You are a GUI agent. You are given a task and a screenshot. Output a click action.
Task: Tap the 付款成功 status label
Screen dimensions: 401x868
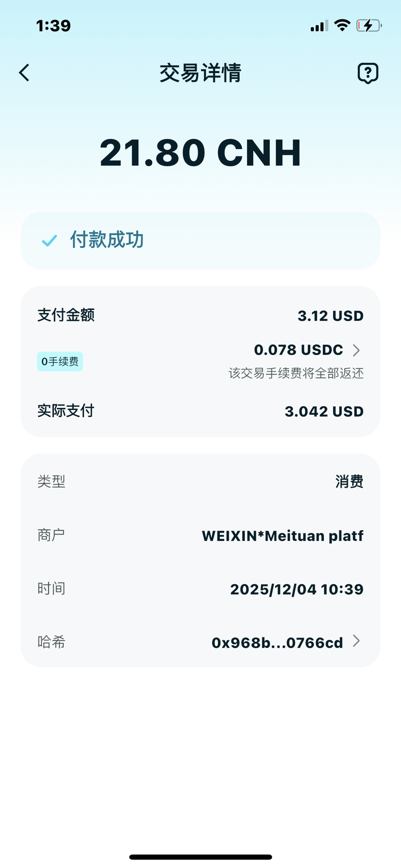tap(107, 240)
